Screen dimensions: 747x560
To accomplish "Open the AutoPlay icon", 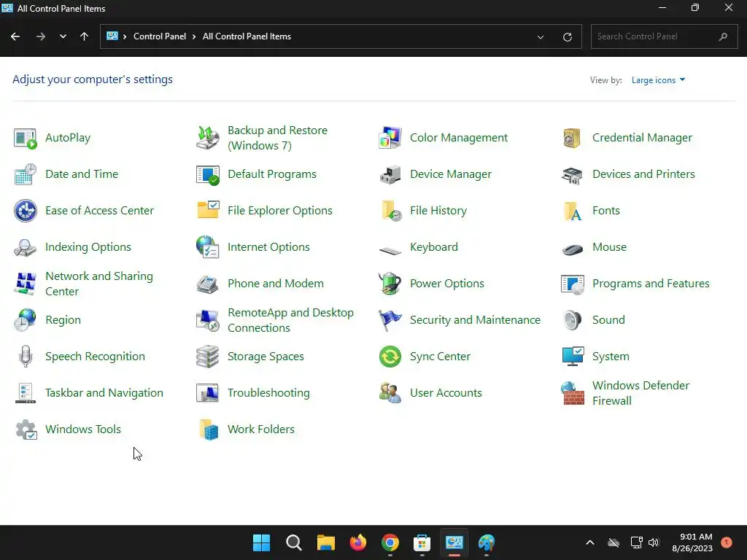I will tap(26, 138).
